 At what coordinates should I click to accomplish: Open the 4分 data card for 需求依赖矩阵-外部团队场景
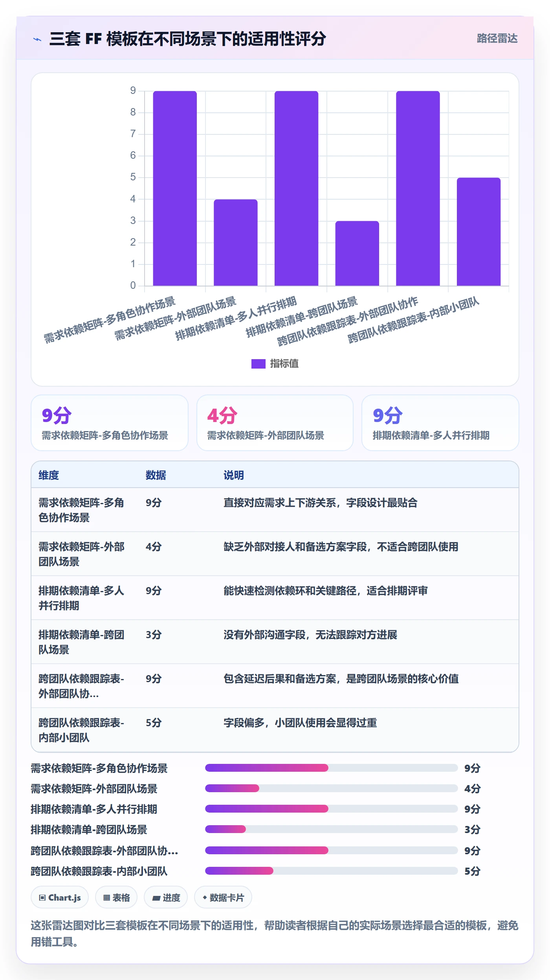tap(275, 423)
